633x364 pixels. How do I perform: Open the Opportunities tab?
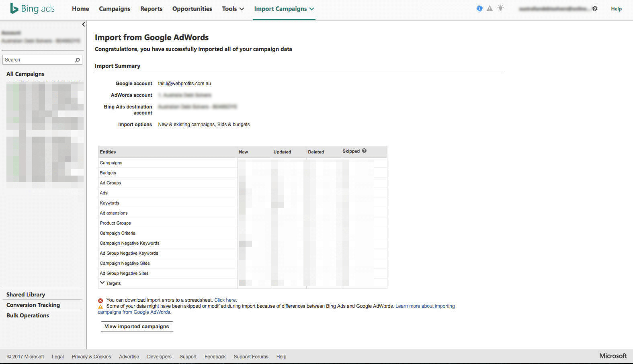[x=192, y=9]
